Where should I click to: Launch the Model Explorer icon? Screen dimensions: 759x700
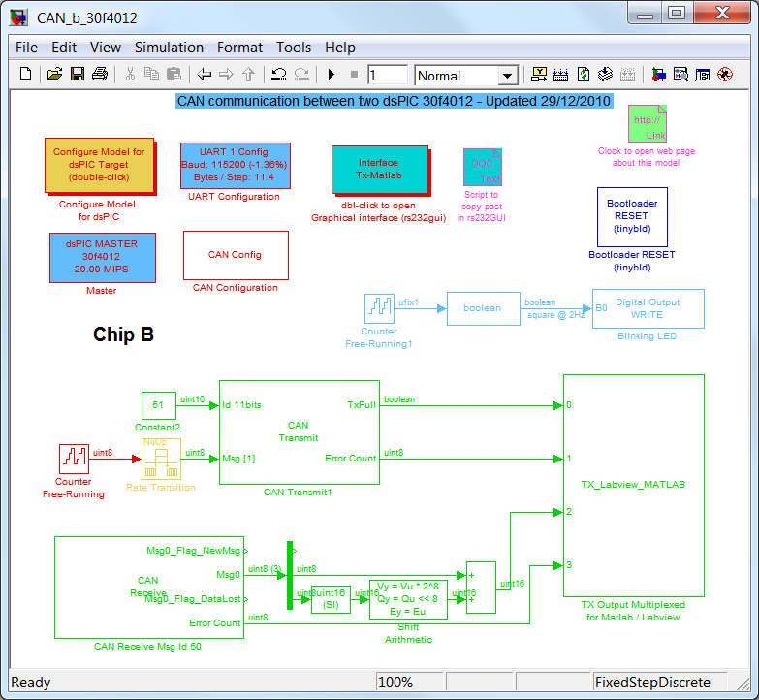680,75
